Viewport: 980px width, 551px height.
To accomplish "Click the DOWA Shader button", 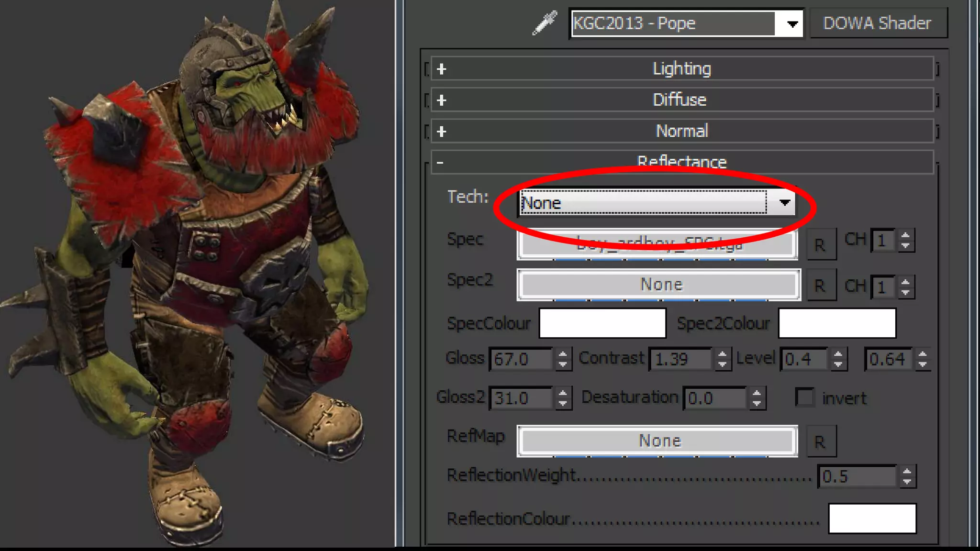I will coord(878,23).
